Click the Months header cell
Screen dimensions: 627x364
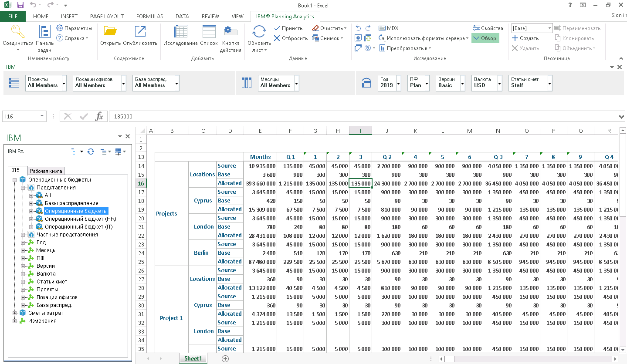(260, 157)
